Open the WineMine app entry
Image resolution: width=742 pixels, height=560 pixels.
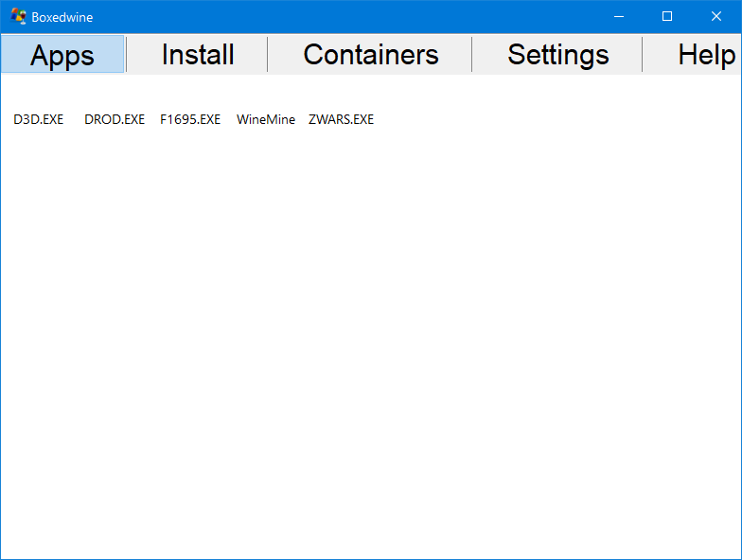pyautogui.click(x=266, y=119)
